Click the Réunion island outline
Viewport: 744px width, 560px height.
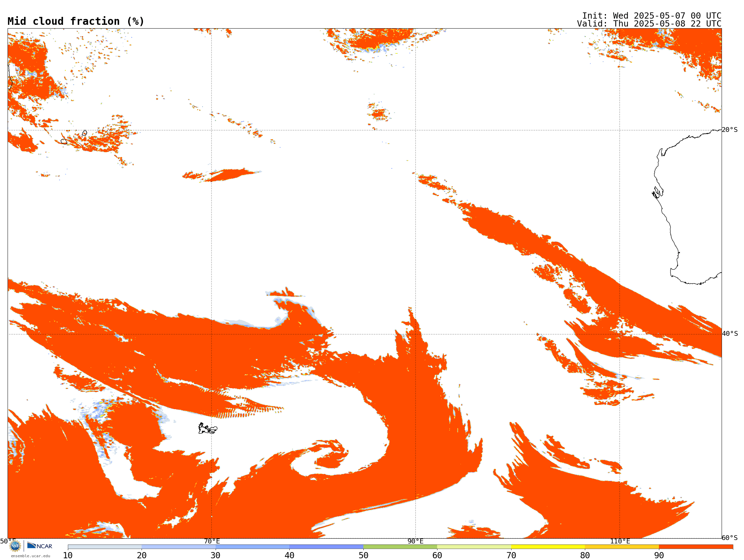(64, 141)
